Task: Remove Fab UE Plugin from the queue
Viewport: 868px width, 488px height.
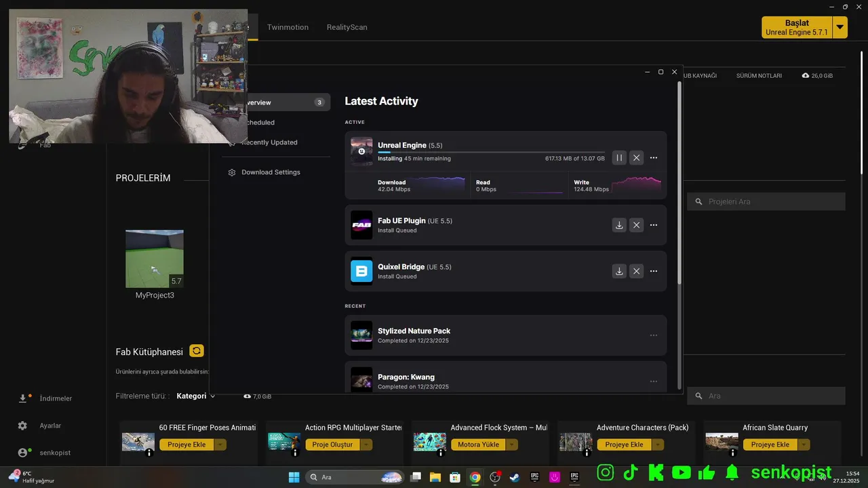Action: coord(636,225)
